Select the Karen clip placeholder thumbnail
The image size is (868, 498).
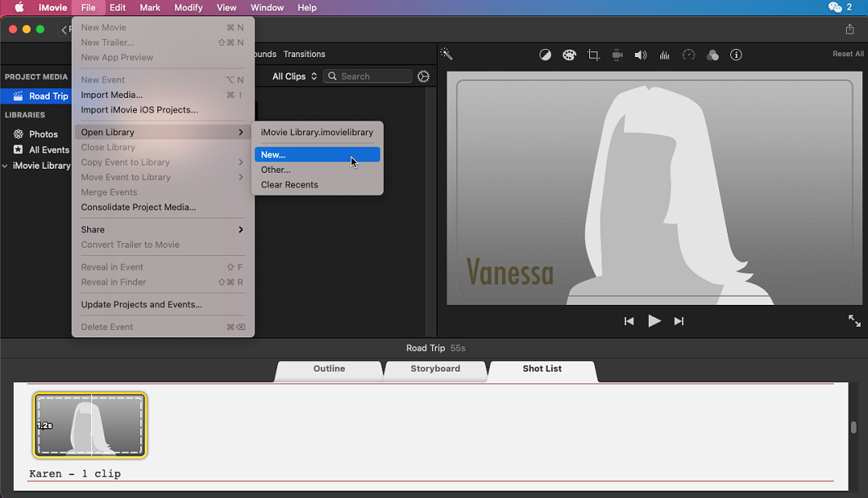[x=90, y=425]
